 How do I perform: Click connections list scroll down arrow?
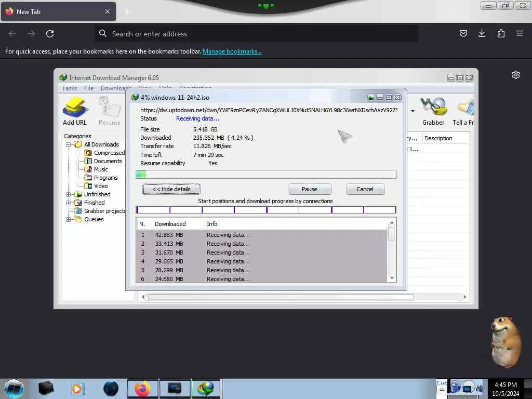coord(392,278)
